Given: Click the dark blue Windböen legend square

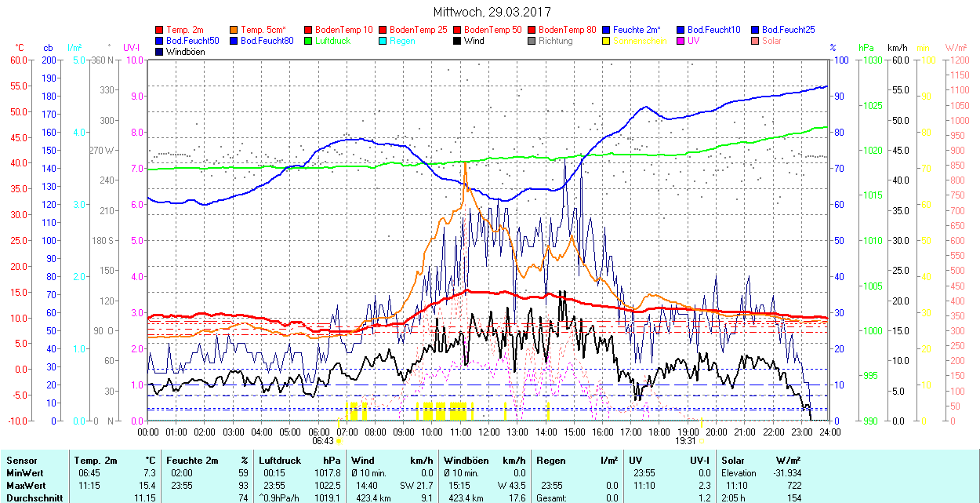Looking at the screenshot, I should point(160,52).
